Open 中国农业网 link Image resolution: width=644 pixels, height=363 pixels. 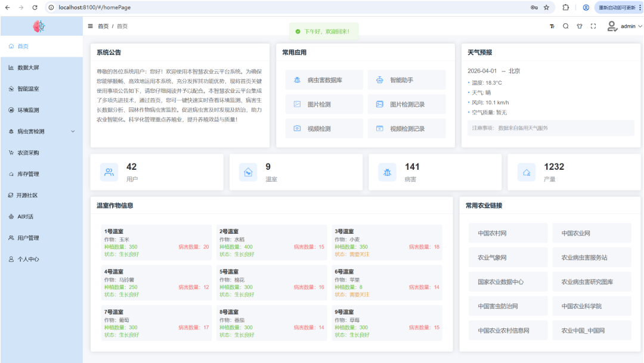tap(592, 233)
